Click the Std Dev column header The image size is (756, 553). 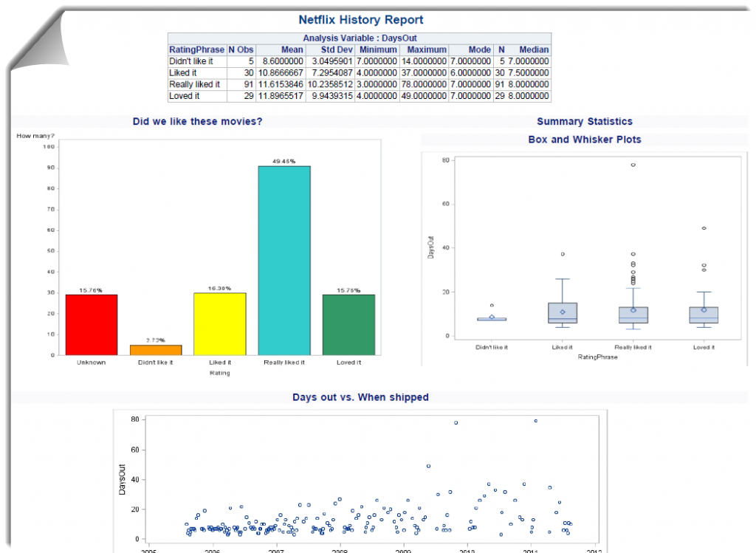coord(337,49)
